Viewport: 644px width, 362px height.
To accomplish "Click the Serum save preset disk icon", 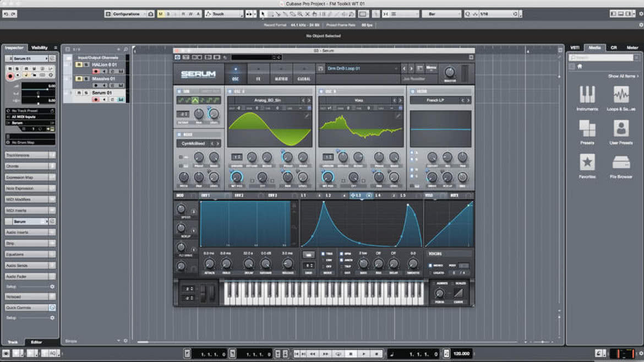I will point(321,69).
